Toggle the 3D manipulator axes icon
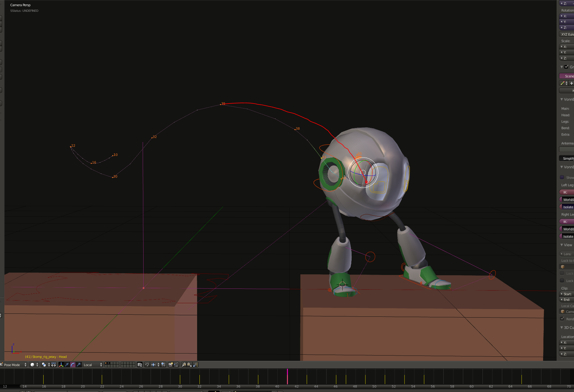The image size is (574, 392). click(x=61, y=365)
